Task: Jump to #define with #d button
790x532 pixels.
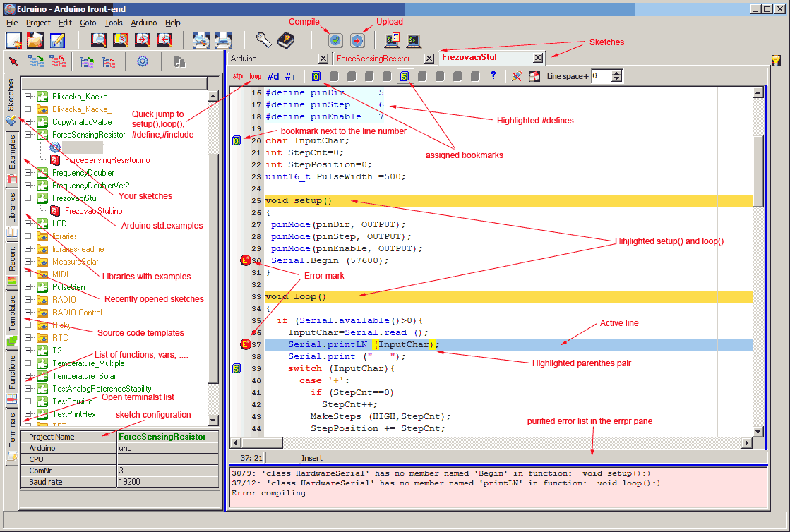Action: pos(273,76)
